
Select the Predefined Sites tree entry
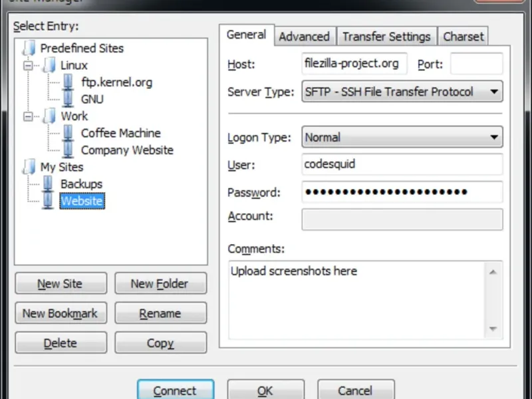[x=82, y=48]
